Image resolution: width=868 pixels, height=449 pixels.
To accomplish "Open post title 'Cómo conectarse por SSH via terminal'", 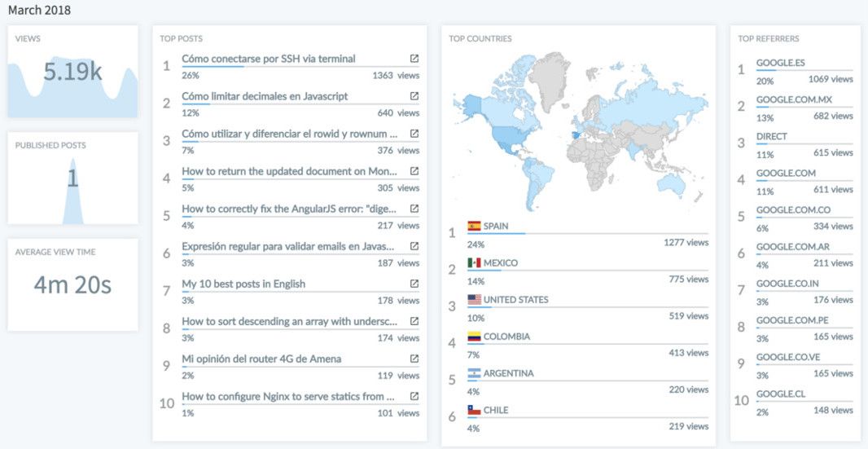I will (269, 59).
